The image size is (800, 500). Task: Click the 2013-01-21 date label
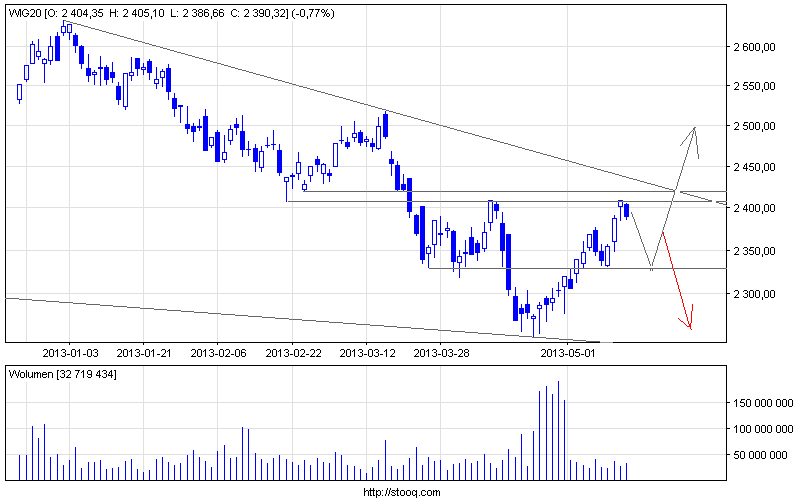144,353
